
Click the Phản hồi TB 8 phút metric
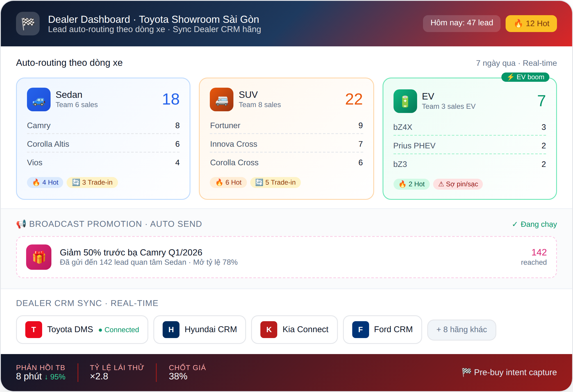point(41,372)
